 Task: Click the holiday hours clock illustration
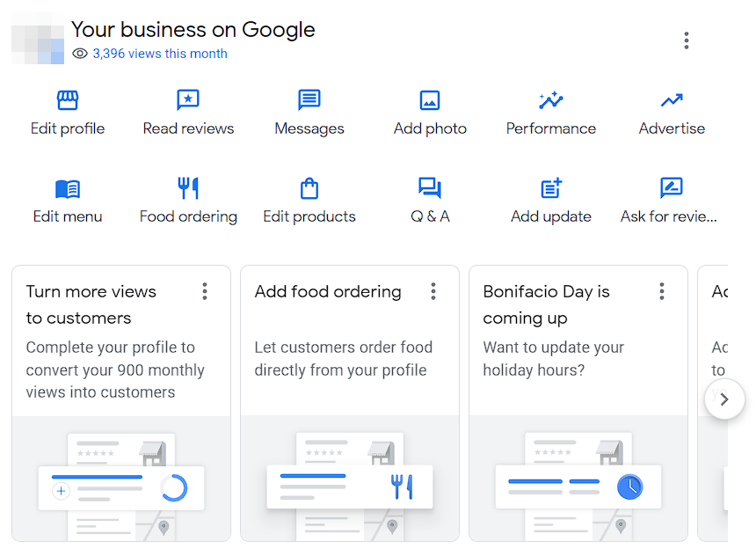(x=629, y=487)
